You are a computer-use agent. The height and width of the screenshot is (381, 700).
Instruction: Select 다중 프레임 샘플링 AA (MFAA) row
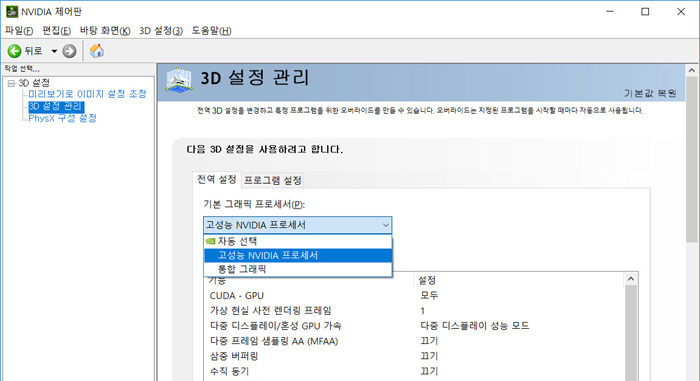click(x=415, y=341)
